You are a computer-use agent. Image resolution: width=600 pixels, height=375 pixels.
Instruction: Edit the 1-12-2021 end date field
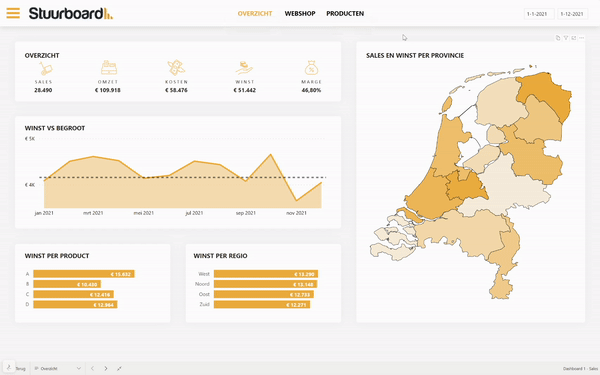pos(572,14)
